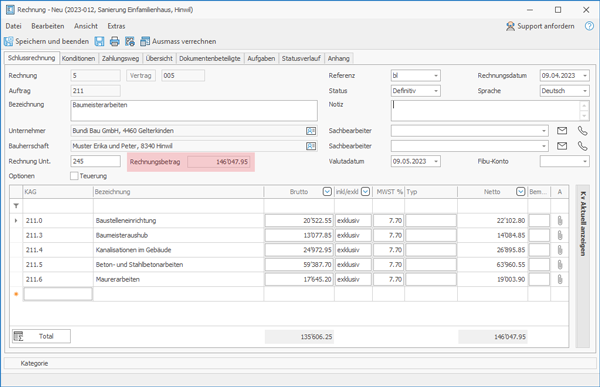Open the Bearbeiten menu
The width and height of the screenshot is (600, 387).
tap(48, 26)
